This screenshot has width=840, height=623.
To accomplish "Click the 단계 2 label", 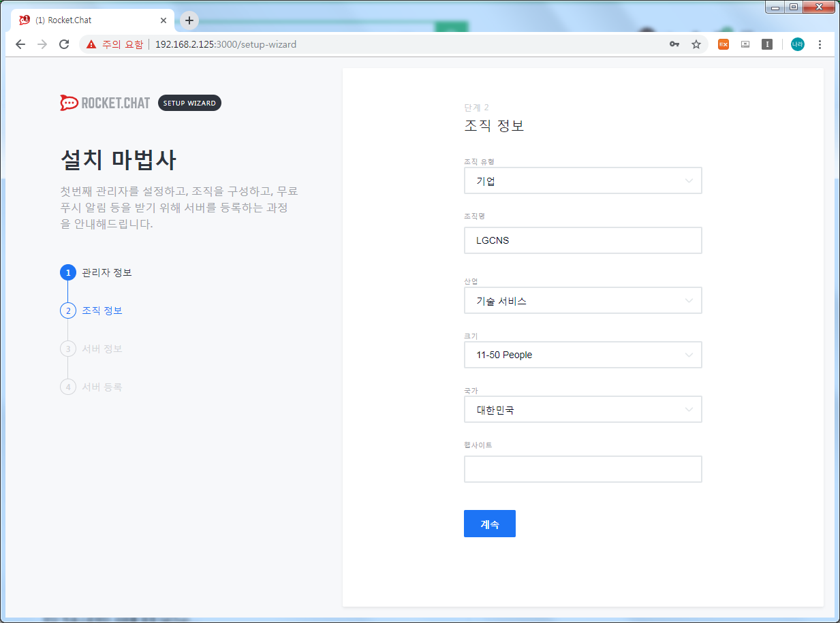I will (x=476, y=108).
